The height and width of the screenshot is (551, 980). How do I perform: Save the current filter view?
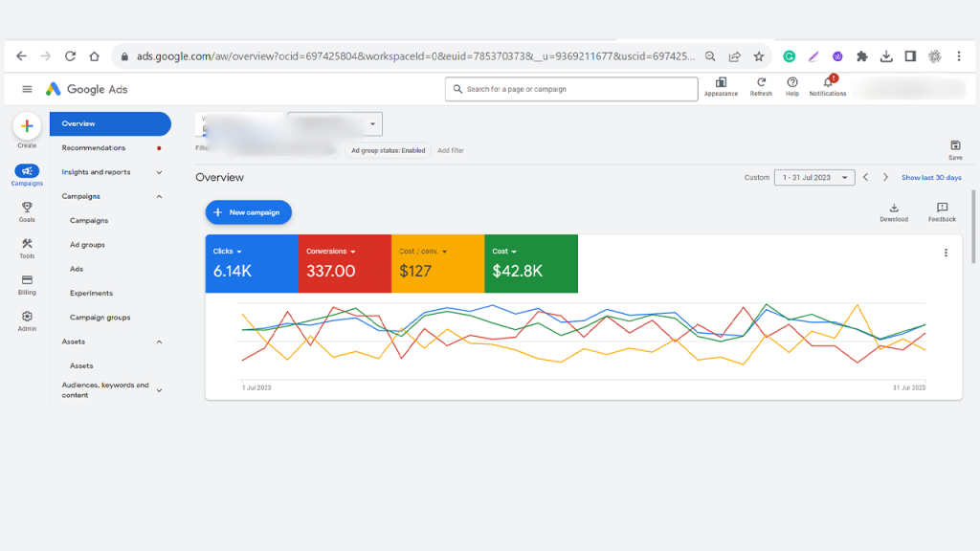click(955, 150)
